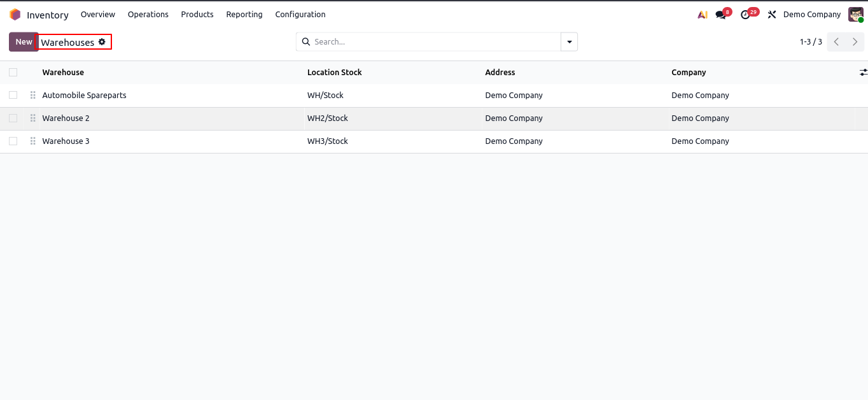The height and width of the screenshot is (400, 868).
Task: Click the Inventory app logo icon
Action: [15, 15]
